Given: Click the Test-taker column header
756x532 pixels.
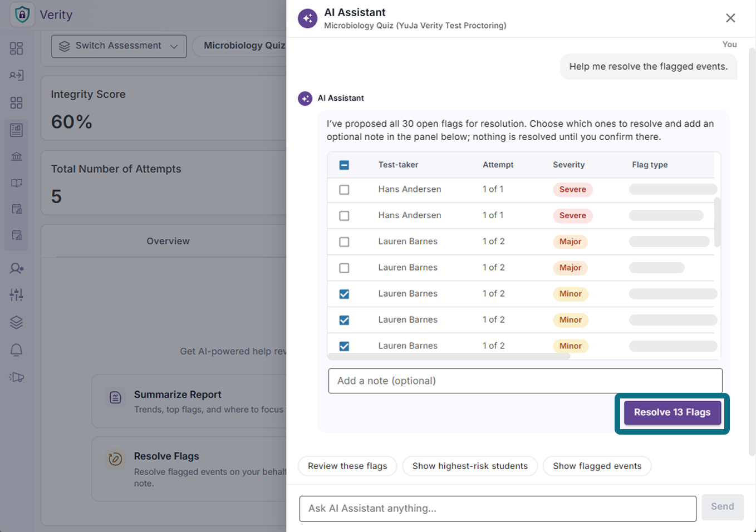Looking at the screenshot, I should [x=398, y=165].
